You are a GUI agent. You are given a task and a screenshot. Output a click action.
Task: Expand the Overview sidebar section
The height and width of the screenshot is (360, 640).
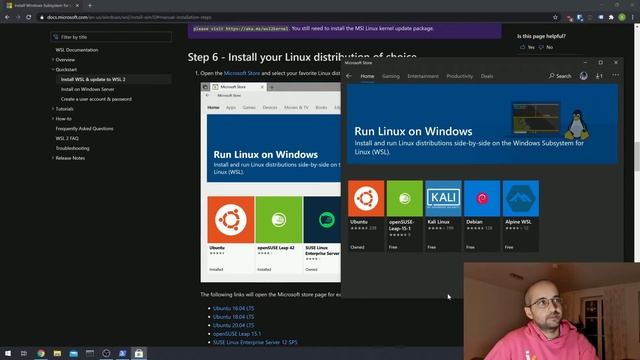click(65, 60)
